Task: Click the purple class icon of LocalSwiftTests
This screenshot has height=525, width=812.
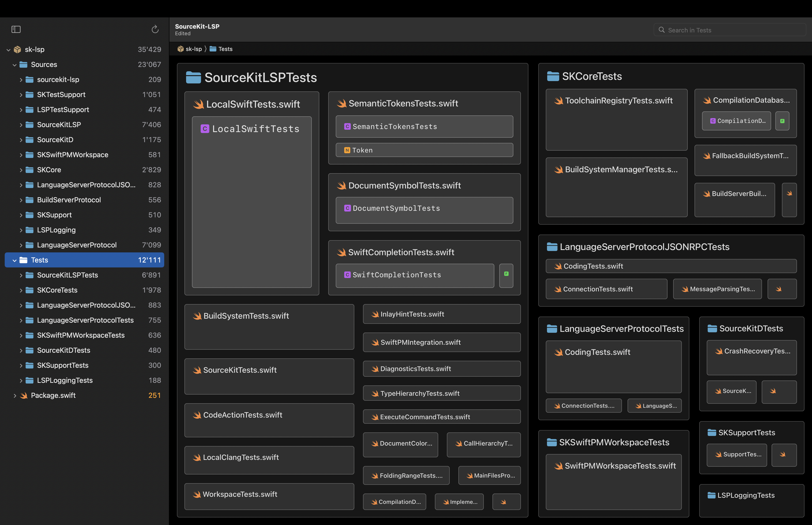Action: (x=205, y=129)
